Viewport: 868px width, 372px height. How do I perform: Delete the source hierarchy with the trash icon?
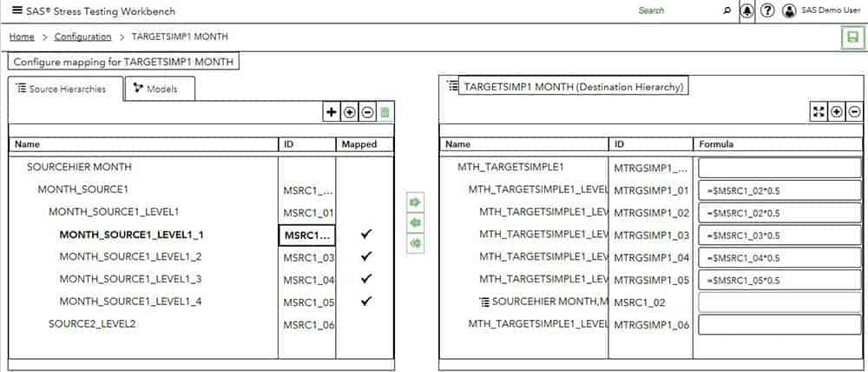tap(385, 112)
